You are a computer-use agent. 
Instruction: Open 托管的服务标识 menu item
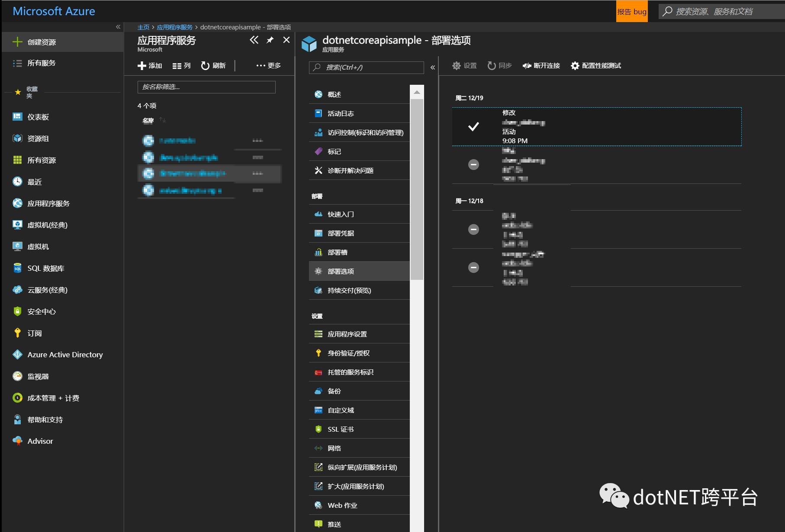pos(359,372)
